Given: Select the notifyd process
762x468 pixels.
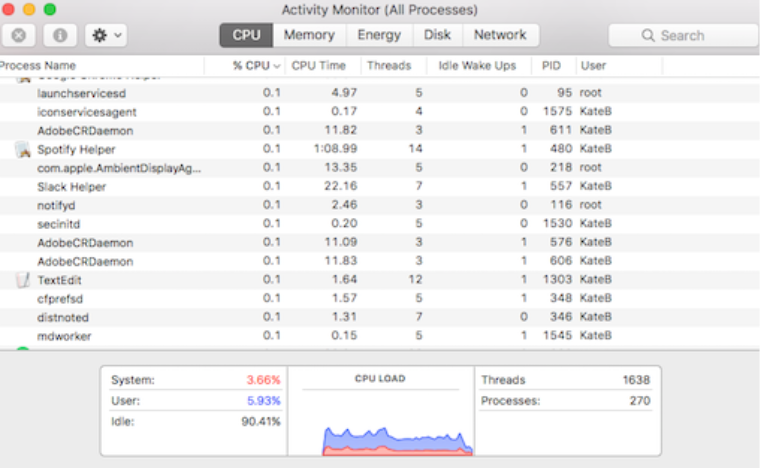Looking at the screenshot, I should (56, 206).
